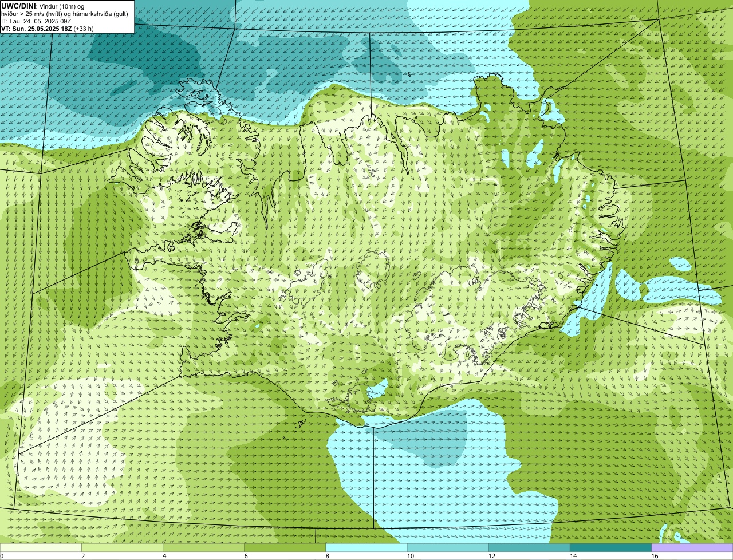
Task: Click the 'VT: Sun. 25.05.2025 18Z' valid time line
Action: tap(48, 28)
